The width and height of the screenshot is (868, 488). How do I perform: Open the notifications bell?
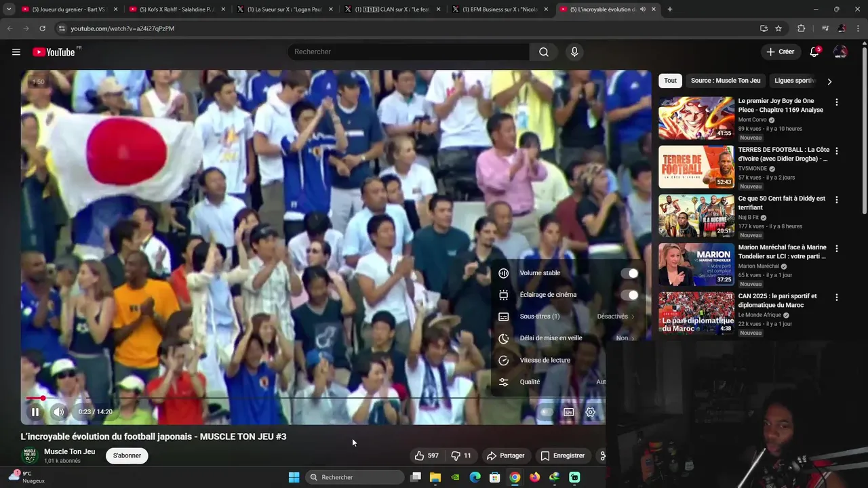[814, 52]
